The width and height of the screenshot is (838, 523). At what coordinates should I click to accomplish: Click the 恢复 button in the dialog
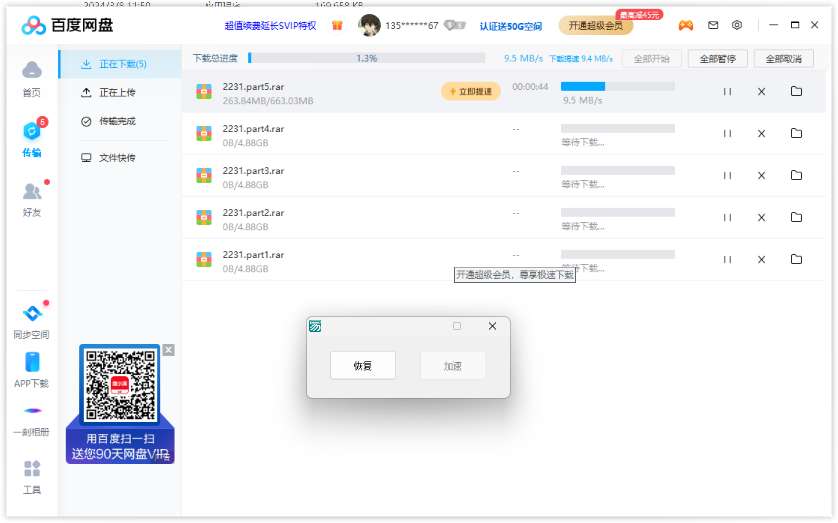[362, 365]
